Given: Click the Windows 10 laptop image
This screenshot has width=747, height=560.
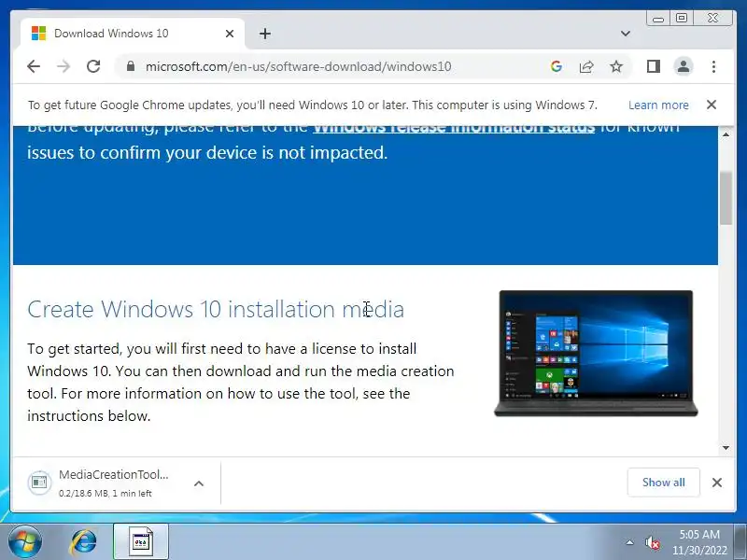Looking at the screenshot, I should tap(596, 354).
